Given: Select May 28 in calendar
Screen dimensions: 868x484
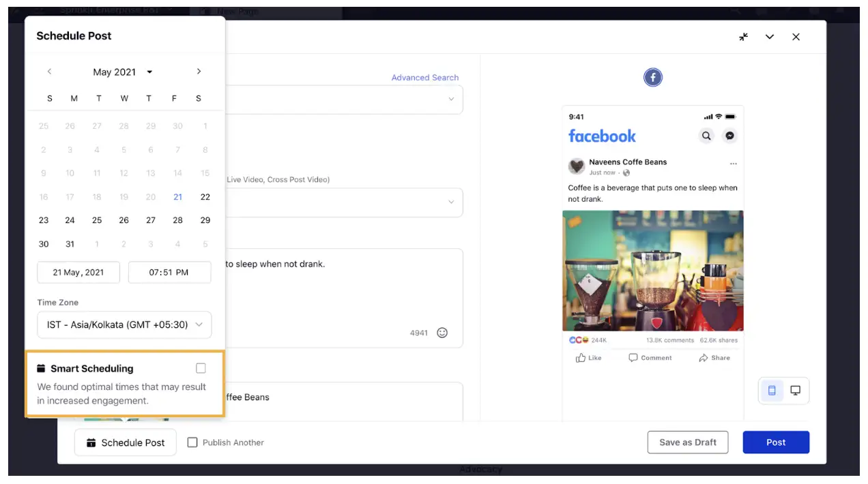Looking at the screenshot, I should click(177, 220).
